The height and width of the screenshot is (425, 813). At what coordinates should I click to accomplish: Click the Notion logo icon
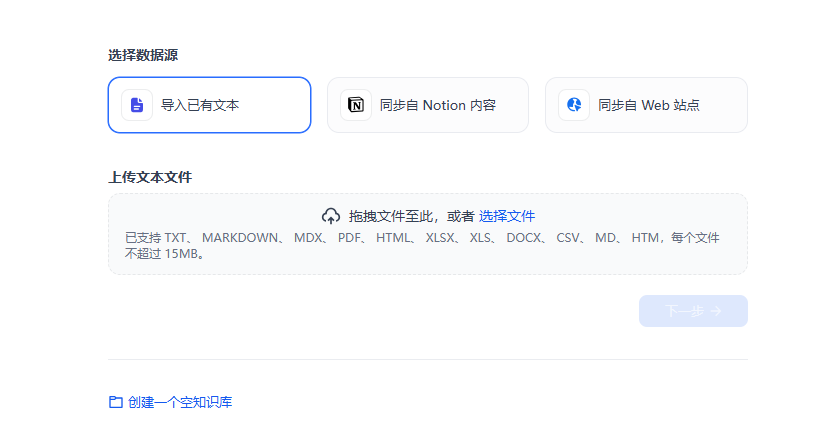click(356, 105)
